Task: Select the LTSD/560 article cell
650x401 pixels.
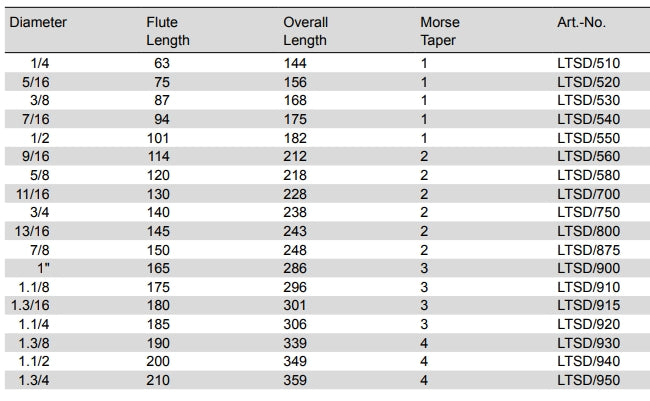Action: point(588,156)
